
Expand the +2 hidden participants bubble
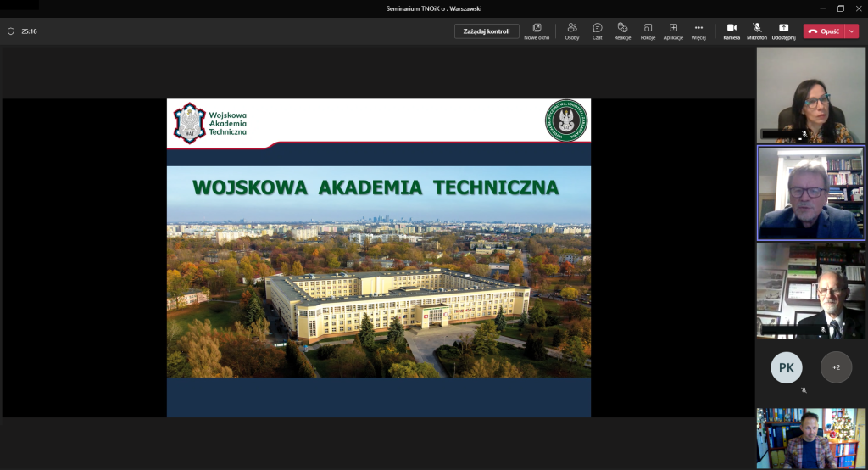pyautogui.click(x=836, y=367)
